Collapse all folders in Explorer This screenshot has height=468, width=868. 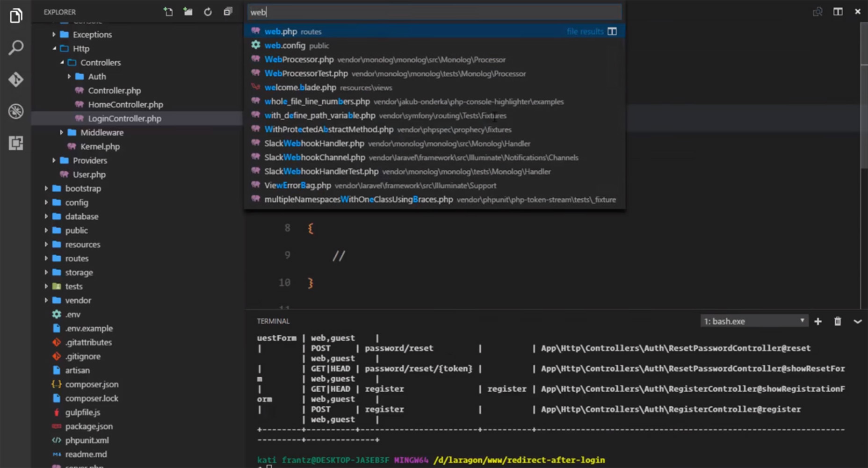click(x=228, y=12)
